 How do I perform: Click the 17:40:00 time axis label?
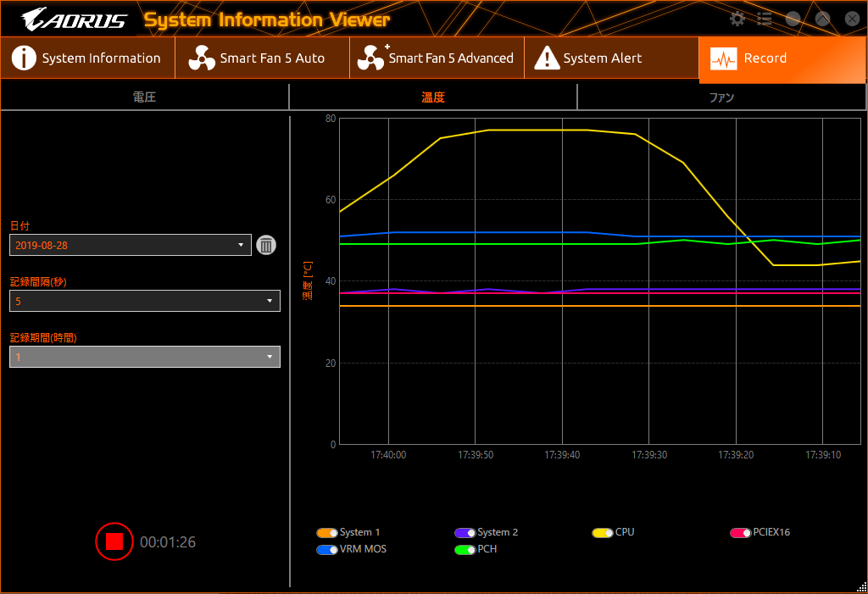388,455
